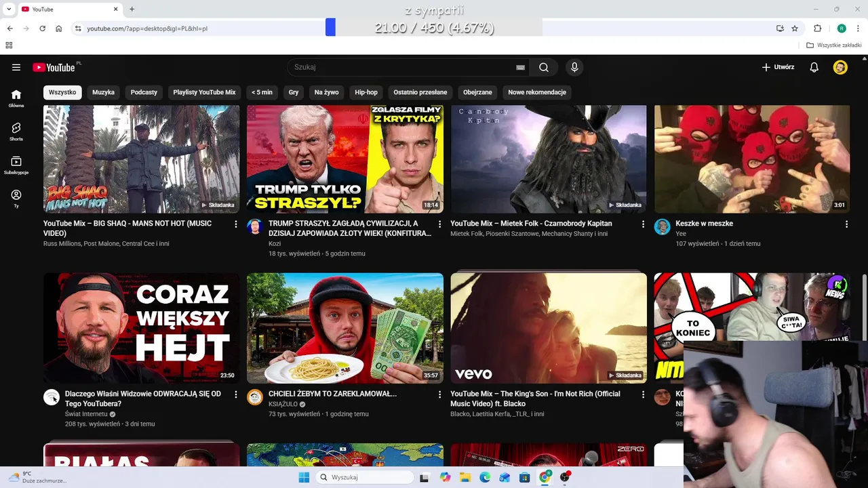Viewport: 868px width, 488px height.
Task: Select the Playlisty YouTube Mix chip
Action: point(204,92)
